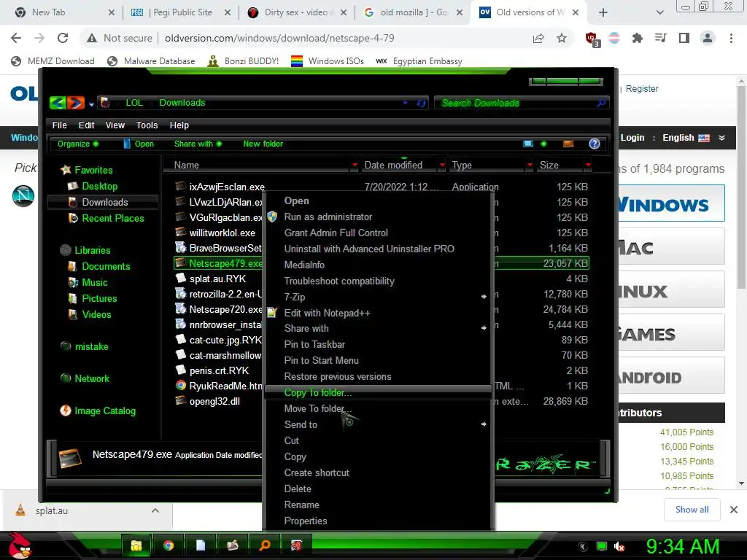The image size is (747, 560).
Task: Toggle the preview pane icon in Explorer toolbar
Action: coord(568,144)
